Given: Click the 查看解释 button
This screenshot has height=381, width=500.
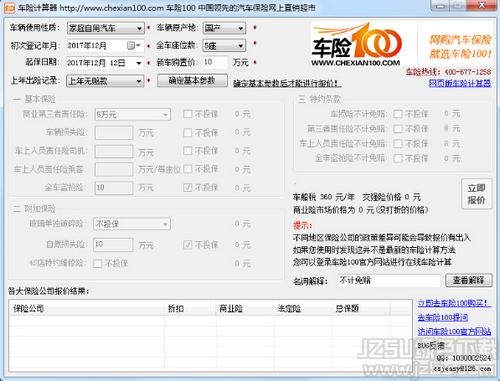Looking at the screenshot, I should coord(469,280).
